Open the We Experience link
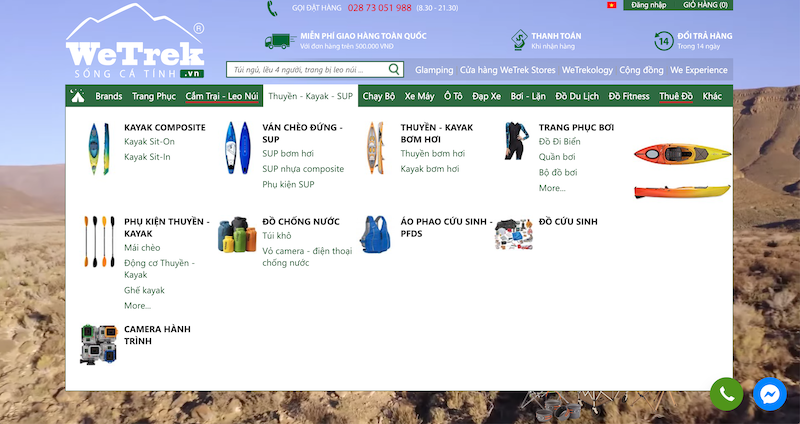The image size is (800, 424). click(698, 70)
